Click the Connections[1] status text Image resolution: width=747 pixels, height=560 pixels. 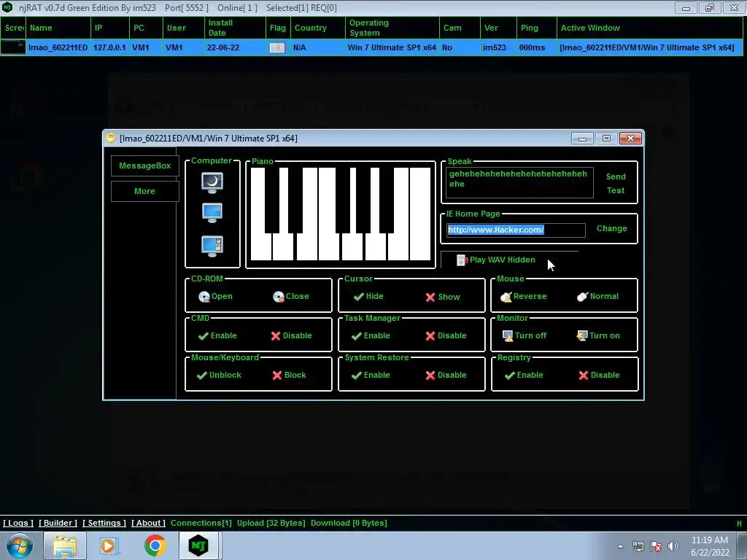(201, 523)
